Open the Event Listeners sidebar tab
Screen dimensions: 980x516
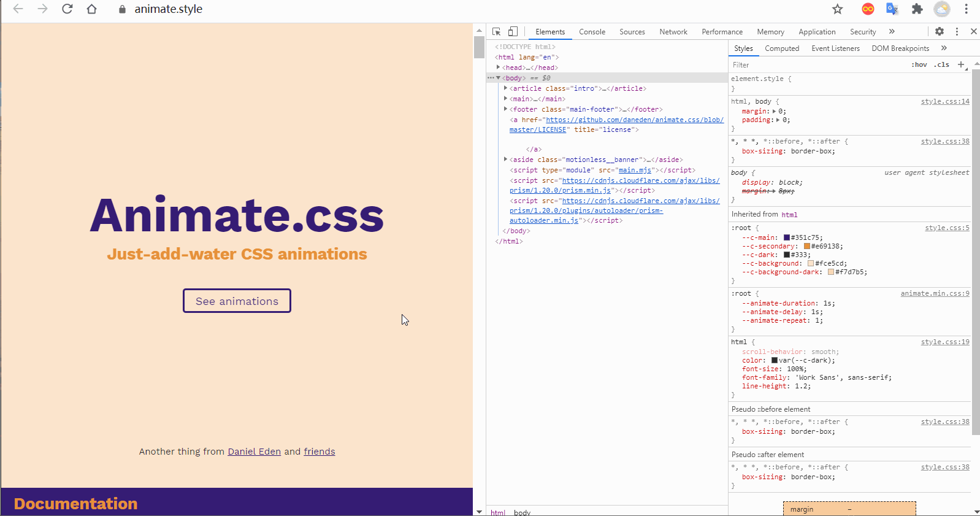click(x=835, y=48)
